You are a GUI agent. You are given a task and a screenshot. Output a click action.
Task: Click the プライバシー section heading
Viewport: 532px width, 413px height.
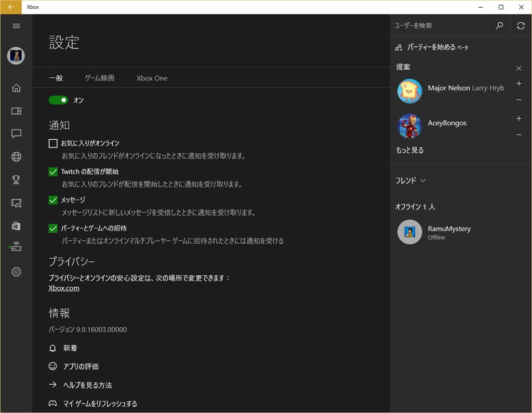tap(72, 261)
